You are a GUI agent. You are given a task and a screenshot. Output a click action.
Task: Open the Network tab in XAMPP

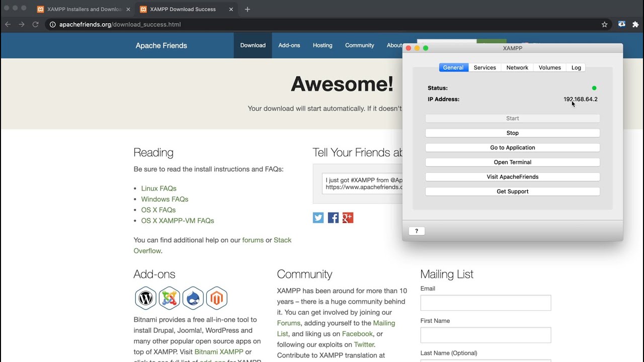coord(517,67)
